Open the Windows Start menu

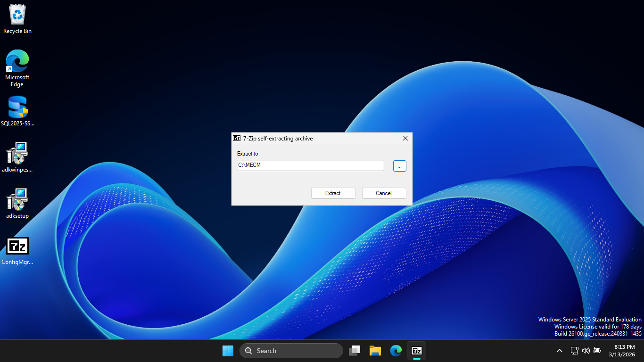coord(228,351)
